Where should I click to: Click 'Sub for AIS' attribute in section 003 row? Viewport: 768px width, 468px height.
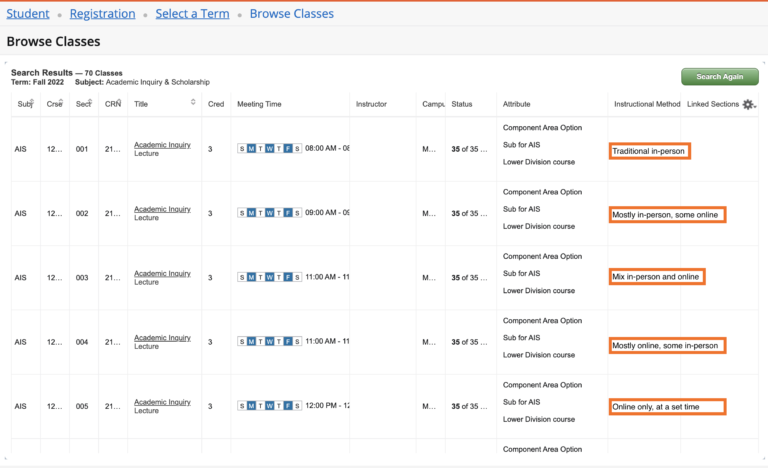[521, 273]
